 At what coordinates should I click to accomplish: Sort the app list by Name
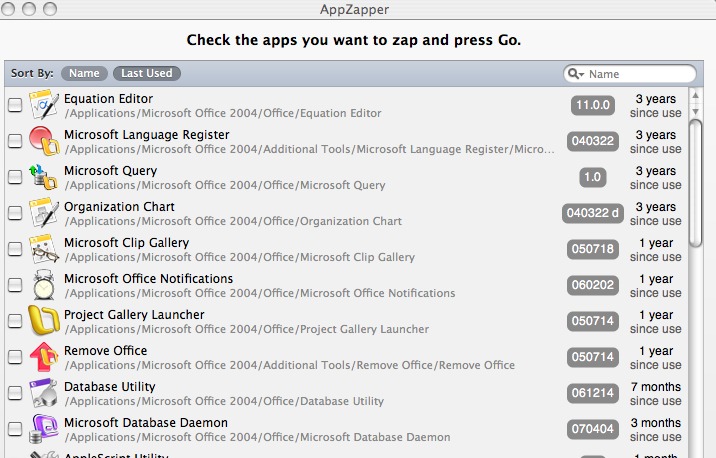point(84,74)
